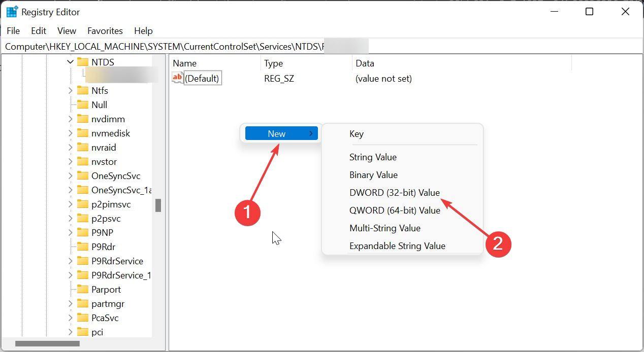Screen dimensions: 644x352
Task: Select the nvraid folder icon
Action: point(83,147)
